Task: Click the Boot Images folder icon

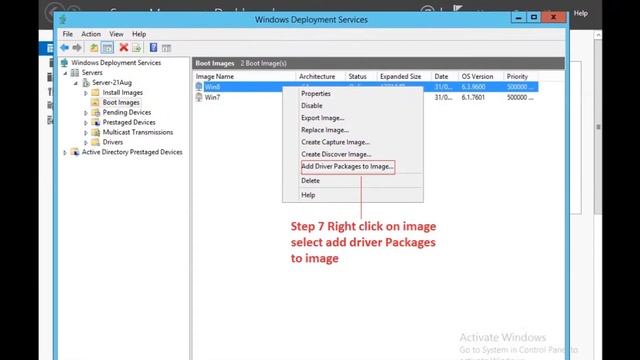Action: point(96,102)
